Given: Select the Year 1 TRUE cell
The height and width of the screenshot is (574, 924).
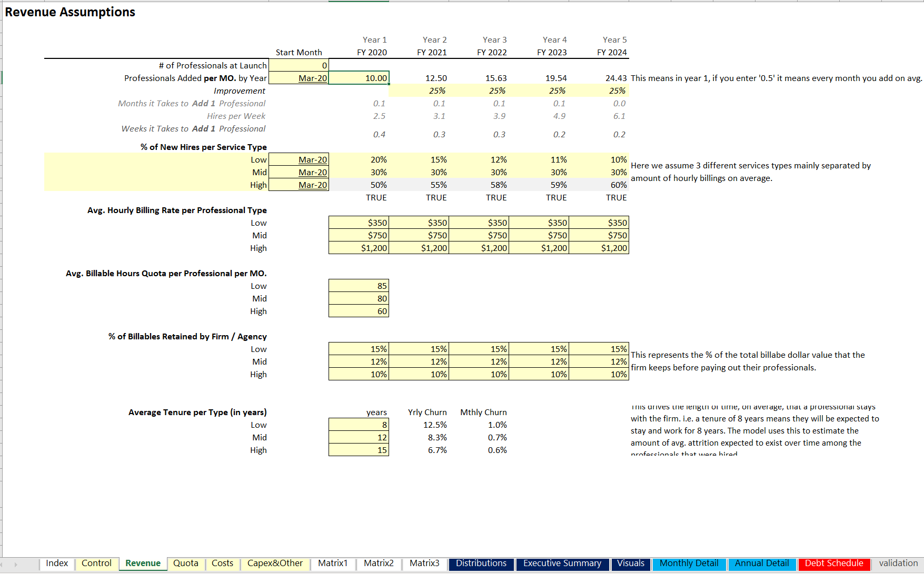Looking at the screenshot, I should click(x=376, y=197).
